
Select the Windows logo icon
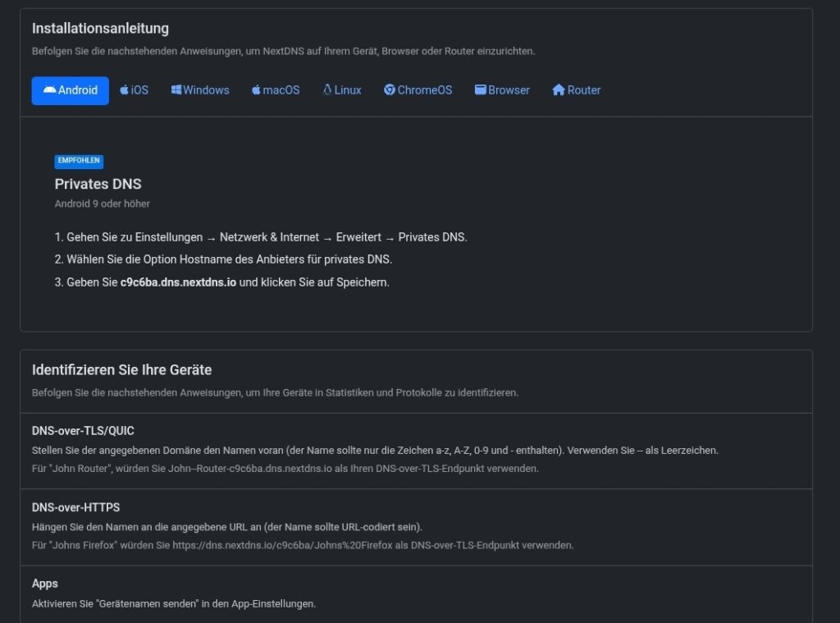(x=176, y=90)
